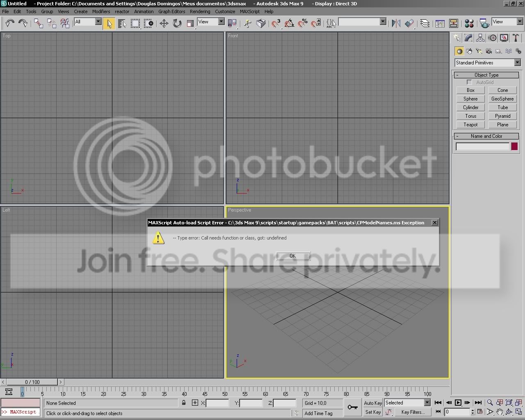
Task: Toggle Window/Crossing selection mode
Action: click(149, 23)
